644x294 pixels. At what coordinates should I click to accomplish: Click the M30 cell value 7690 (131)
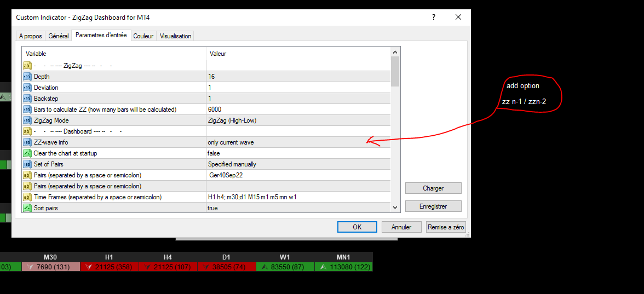pos(53,267)
